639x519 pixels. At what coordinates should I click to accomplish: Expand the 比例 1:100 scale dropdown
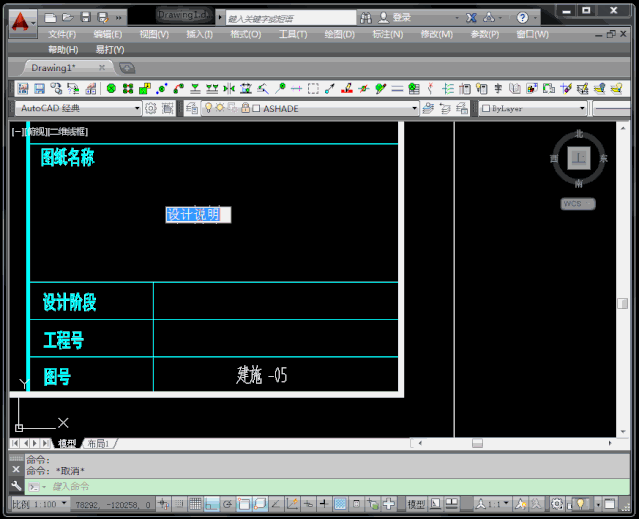[x=64, y=504]
